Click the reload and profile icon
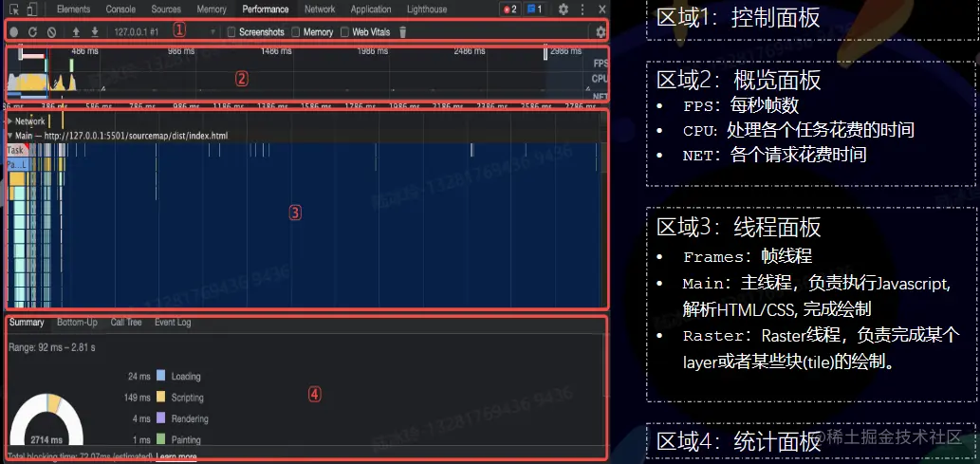Screen dimensions: 980x464 tap(33, 32)
